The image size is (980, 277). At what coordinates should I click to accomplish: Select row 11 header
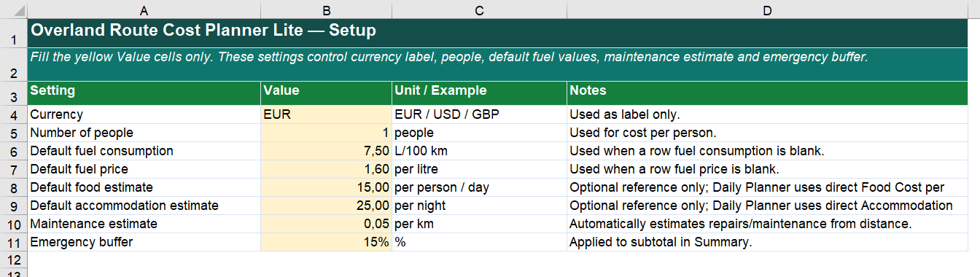13,242
